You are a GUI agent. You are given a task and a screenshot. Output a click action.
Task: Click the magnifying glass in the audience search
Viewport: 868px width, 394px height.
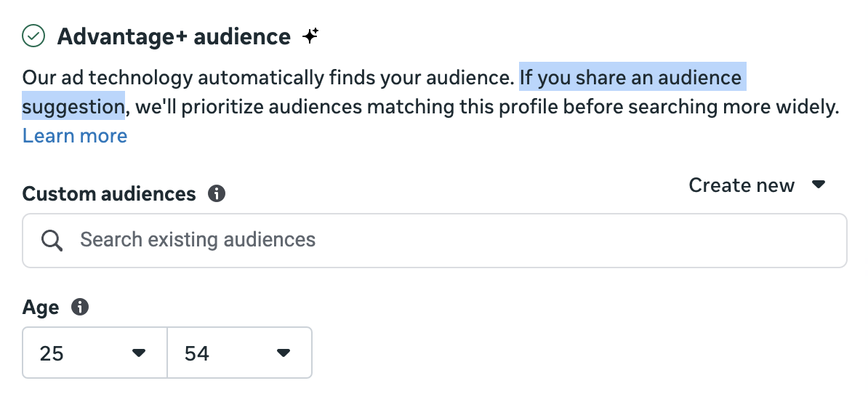pyautogui.click(x=52, y=241)
